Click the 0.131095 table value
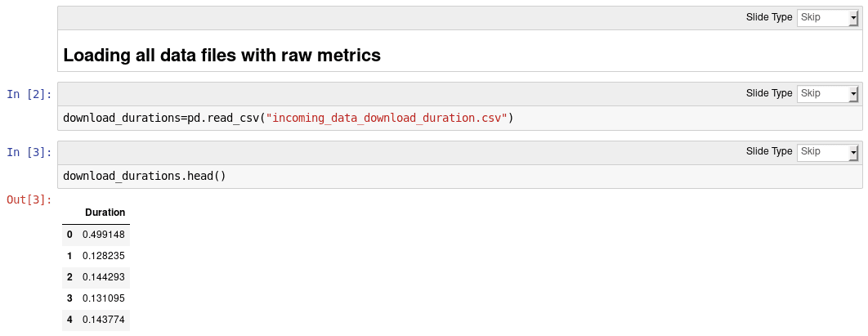The width and height of the screenshot is (868, 336). point(104,298)
